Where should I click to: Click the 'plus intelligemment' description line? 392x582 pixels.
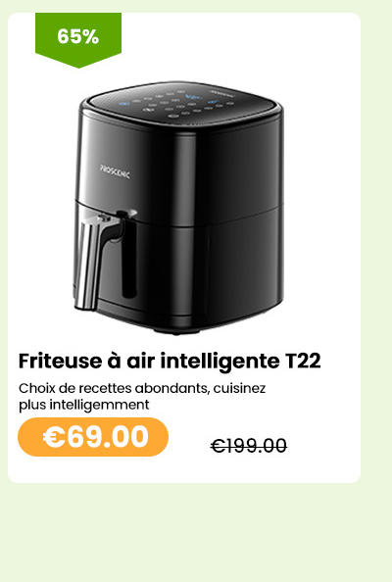tap(84, 405)
